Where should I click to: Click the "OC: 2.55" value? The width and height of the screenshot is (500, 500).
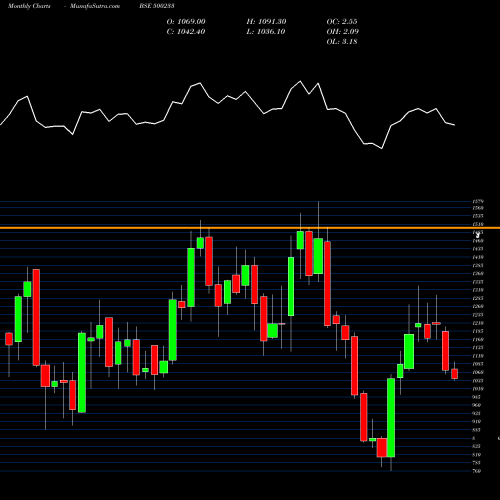pyautogui.click(x=342, y=22)
